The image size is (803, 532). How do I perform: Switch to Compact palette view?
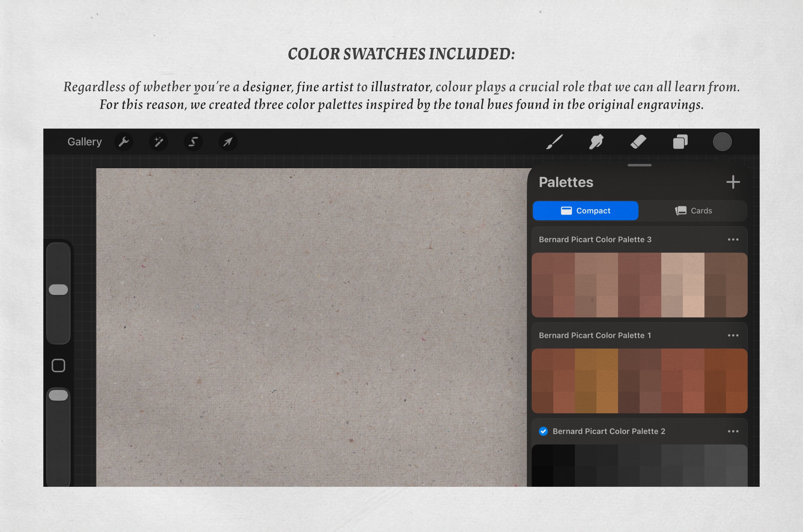coord(585,211)
